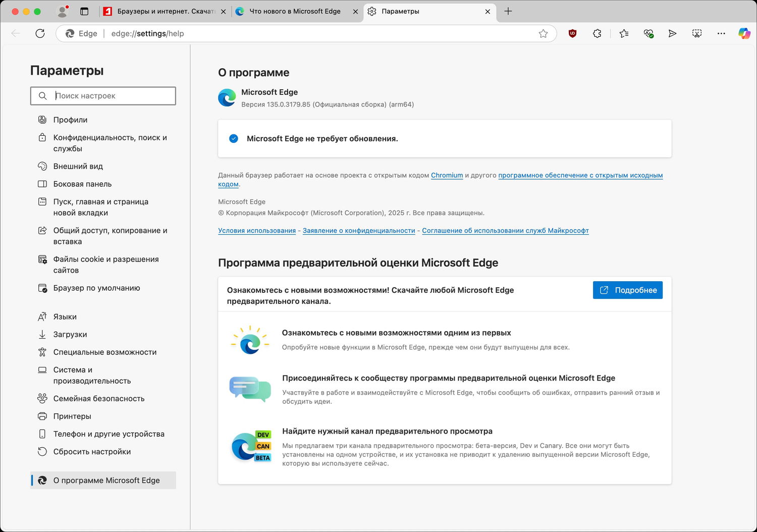Open the Chromium link
This screenshot has width=757, height=532.
[x=447, y=175]
